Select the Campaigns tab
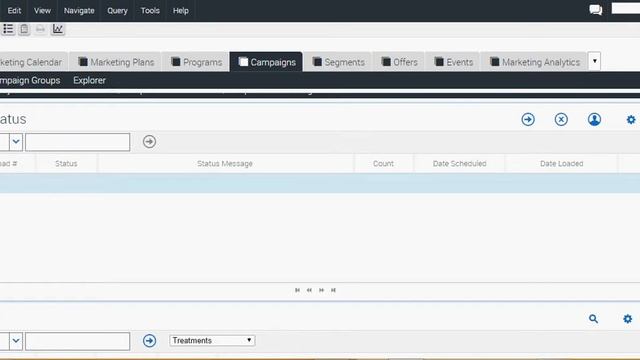This screenshot has height=360, width=640. pos(266,62)
